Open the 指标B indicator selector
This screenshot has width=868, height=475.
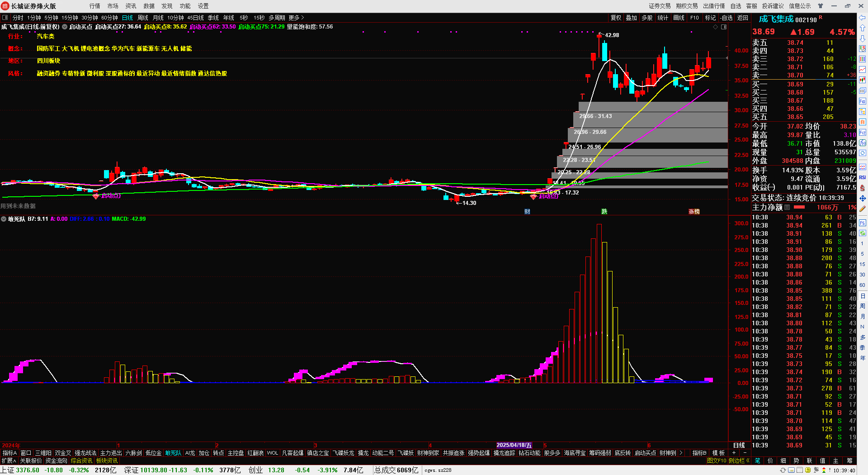(699, 453)
